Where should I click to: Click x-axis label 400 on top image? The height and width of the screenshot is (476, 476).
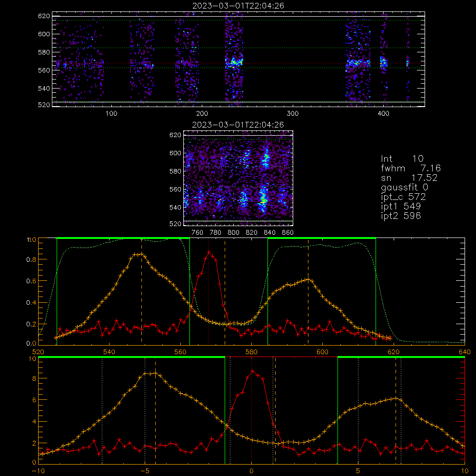pyautogui.click(x=383, y=114)
